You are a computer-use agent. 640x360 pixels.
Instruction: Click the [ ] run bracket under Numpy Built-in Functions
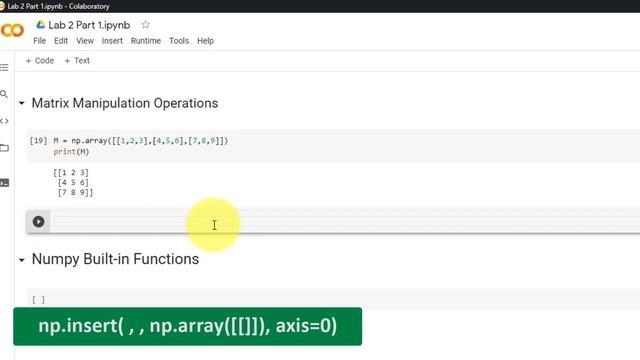38,300
